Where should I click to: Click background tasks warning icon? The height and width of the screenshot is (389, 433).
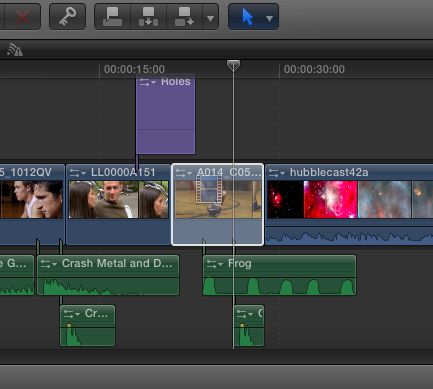coord(14,50)
